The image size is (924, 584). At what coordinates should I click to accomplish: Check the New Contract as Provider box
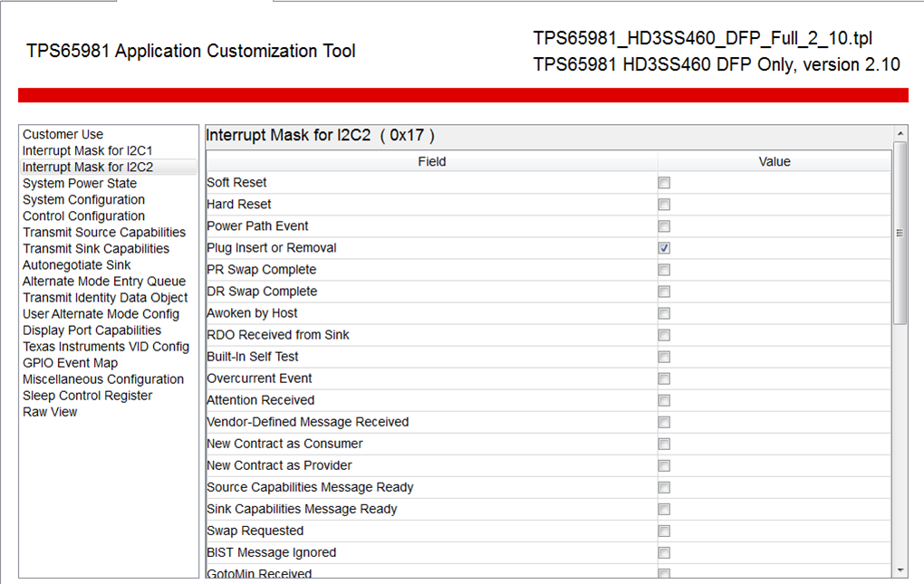coord(664,466)
